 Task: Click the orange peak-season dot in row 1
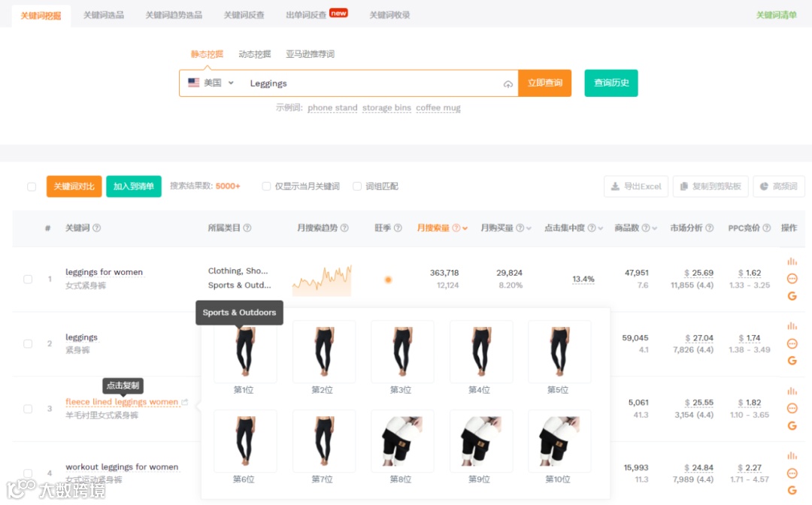[x=388, y=280]
